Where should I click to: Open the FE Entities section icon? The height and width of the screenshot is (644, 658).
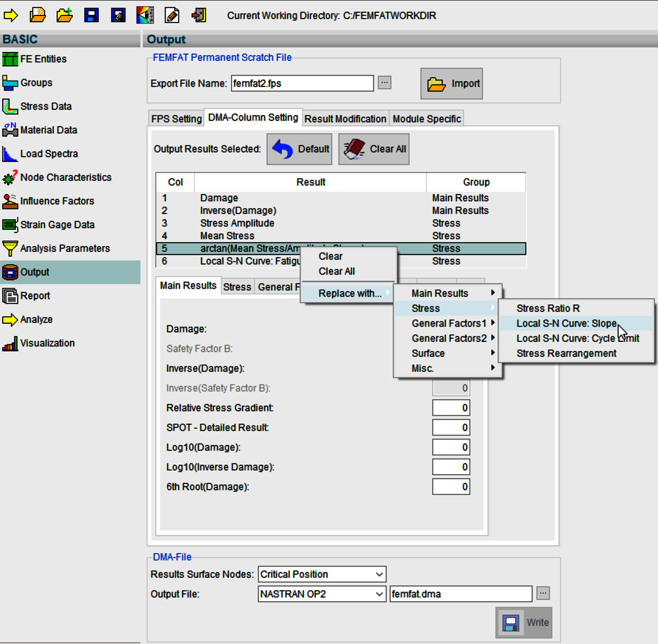[10, 59]
